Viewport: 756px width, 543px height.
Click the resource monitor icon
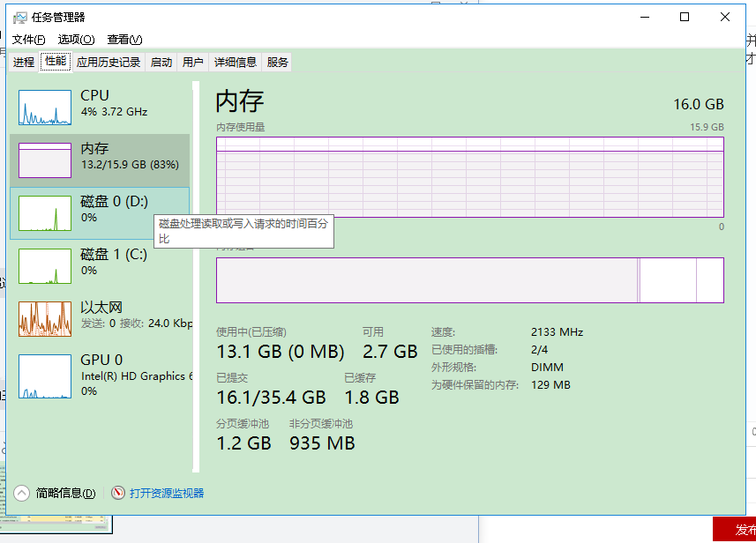tap(118, 493)
